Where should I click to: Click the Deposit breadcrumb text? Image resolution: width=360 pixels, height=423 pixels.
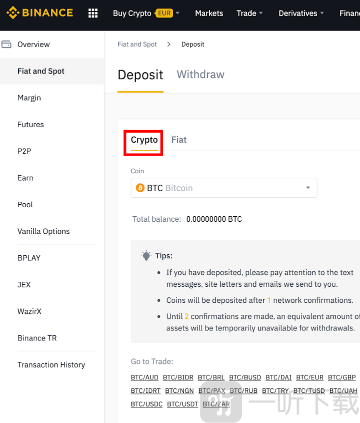coord(193,44)
